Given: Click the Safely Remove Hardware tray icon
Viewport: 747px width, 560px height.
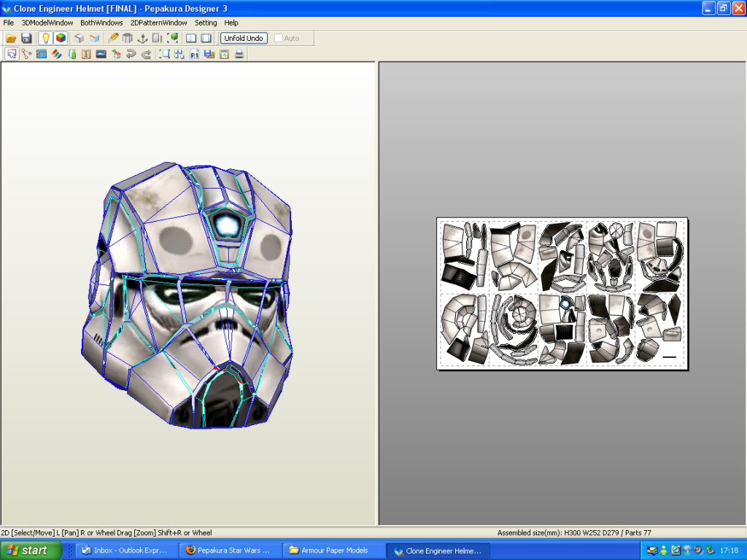Looking at the screenshot, I should (x=711, y=551).
